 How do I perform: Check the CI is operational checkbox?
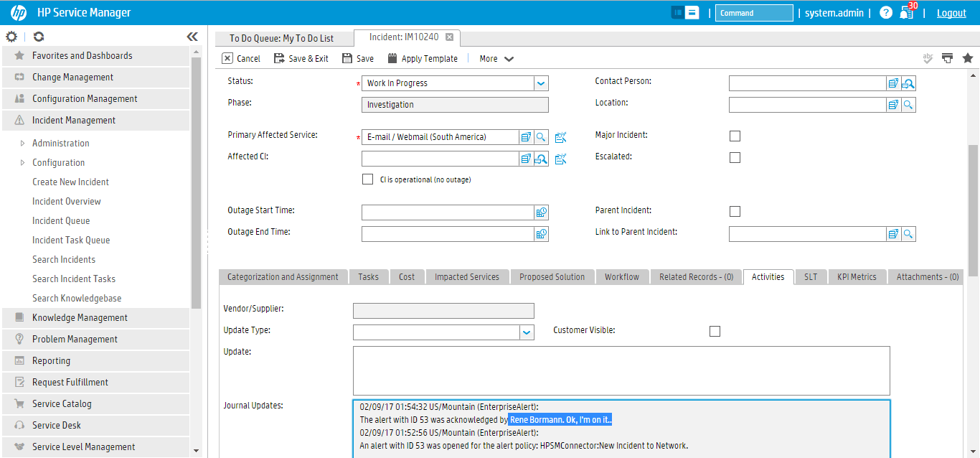pos(368,179)
